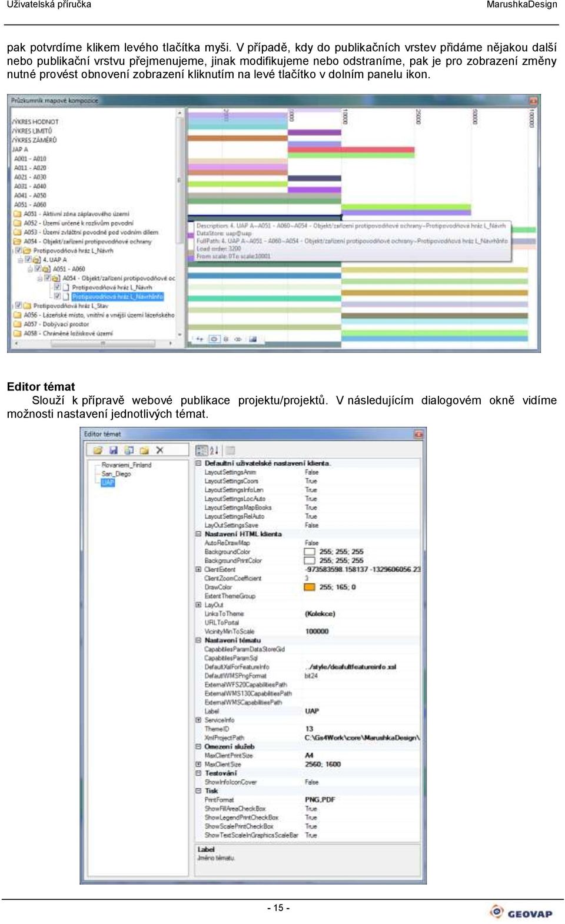This screenshot has height=924, width=565.
Task: Click folder icon beside A052 - Území určené k rozlivům
Action: (18, 223)
